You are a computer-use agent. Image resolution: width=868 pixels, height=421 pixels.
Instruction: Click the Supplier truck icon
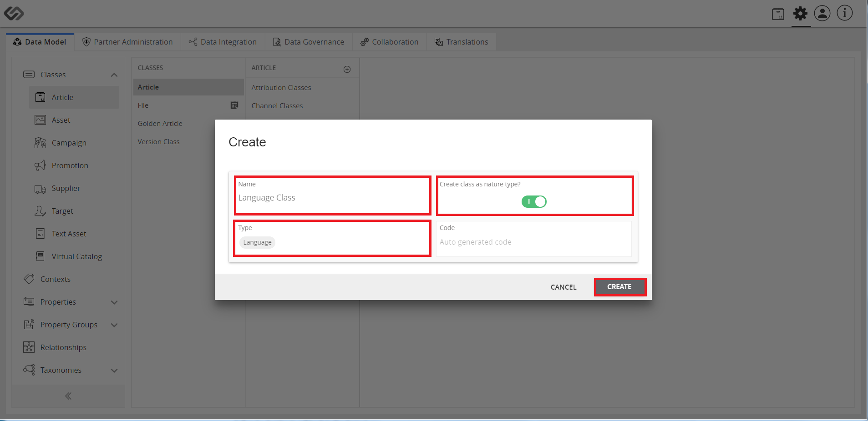point(40,189)
